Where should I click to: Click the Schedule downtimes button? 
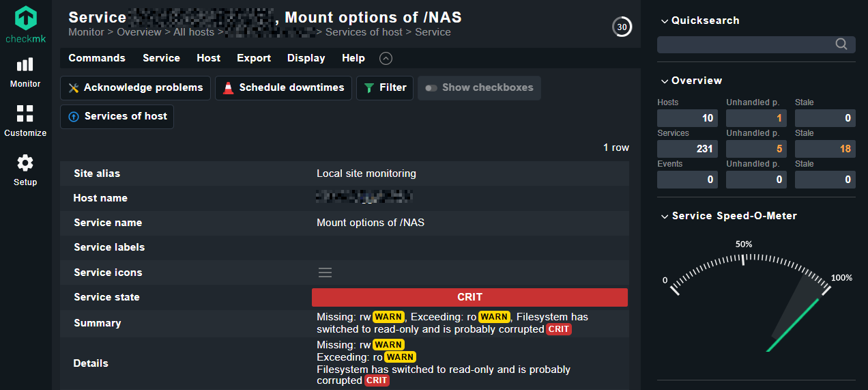point(284,87)
